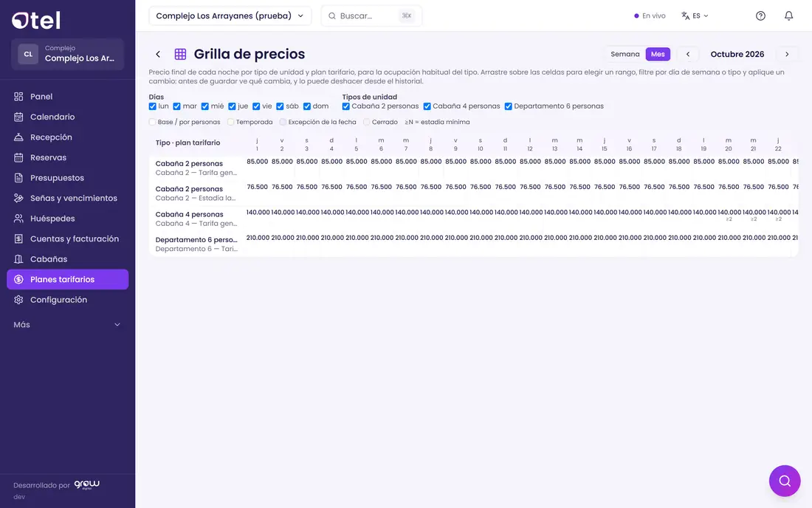Toggle Cabaña 2 personas unit type checkbox
This screenshot has height=508, width=812.
tap(346, 106)
